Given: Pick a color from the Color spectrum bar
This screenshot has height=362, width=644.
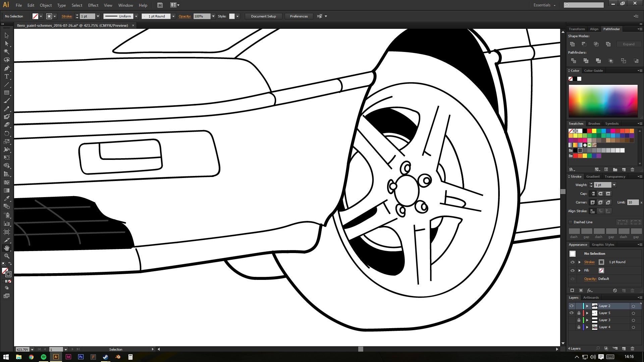Looking at the screenshot, I should pyautogui.click(x=603, y=101).
